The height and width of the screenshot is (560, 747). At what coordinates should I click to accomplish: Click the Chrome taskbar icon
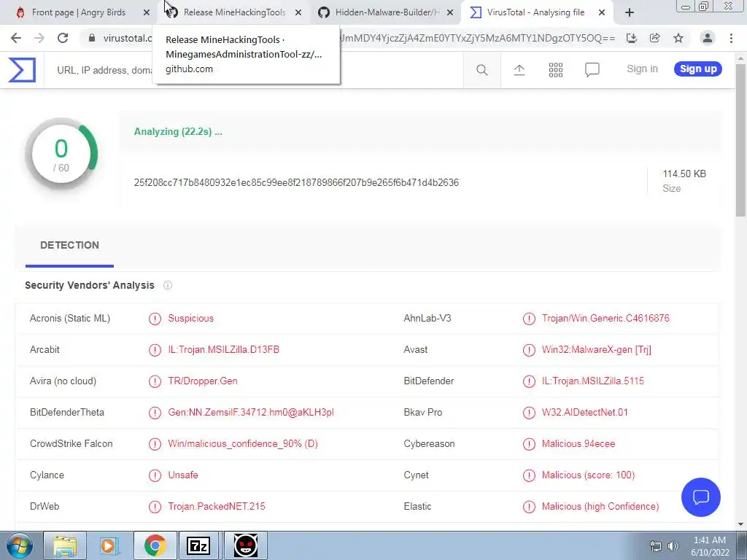[x=155, y=545]
